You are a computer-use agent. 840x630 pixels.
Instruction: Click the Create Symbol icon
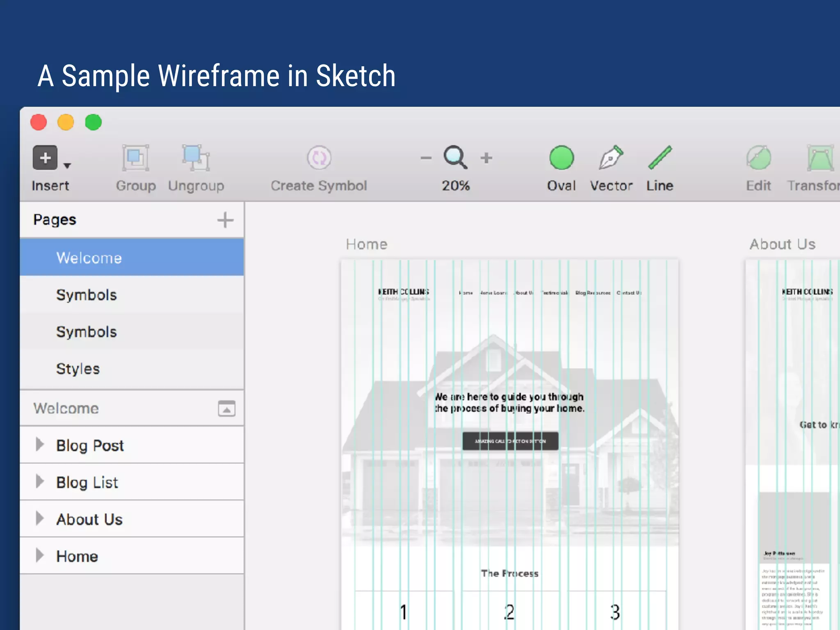pyautogui.click(x=319, y=157)
